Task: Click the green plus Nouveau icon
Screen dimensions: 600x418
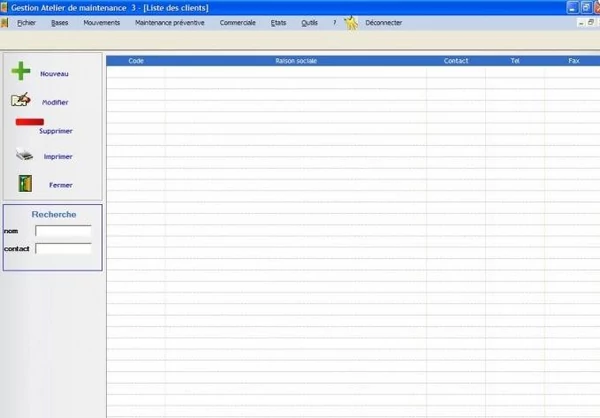Action: coord(21,71)
